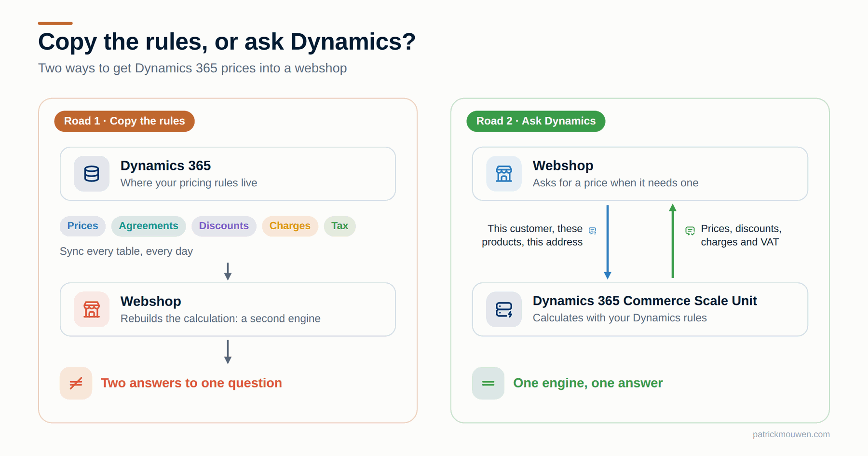Screen dimensions: 868x456
Task: Click the Road 1 Copy the rules badge
Action: point(124,121)
